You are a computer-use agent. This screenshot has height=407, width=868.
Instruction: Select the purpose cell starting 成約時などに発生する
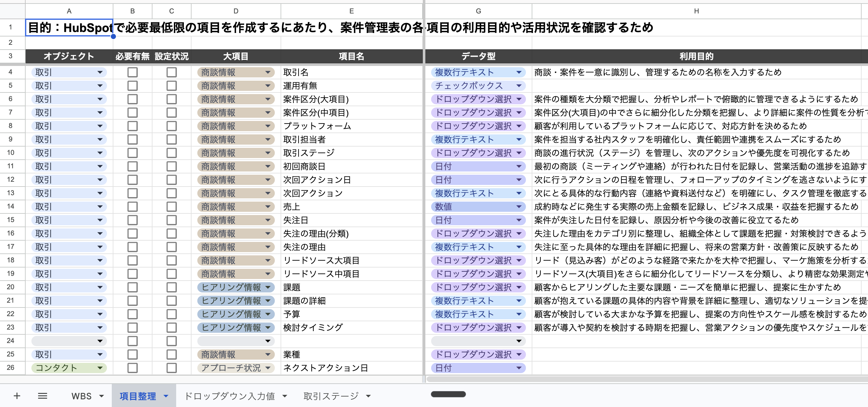697,207
